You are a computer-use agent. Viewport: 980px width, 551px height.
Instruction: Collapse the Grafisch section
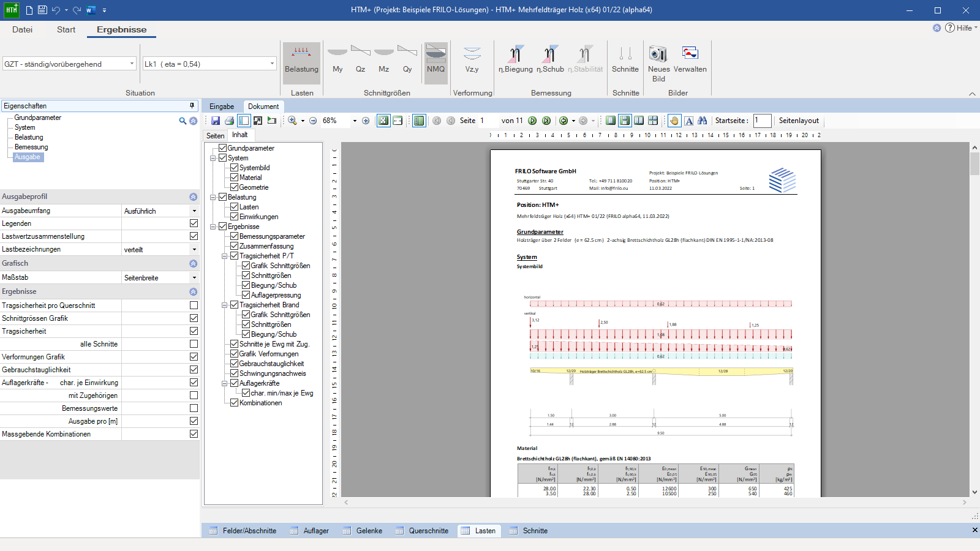(x=193, y=264)
